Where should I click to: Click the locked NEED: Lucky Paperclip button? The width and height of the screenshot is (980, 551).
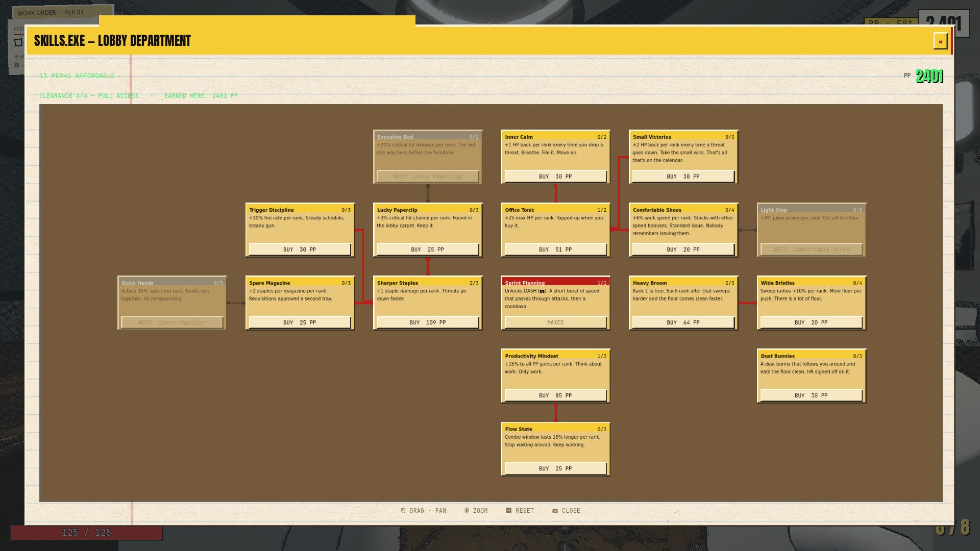point(427,177)
